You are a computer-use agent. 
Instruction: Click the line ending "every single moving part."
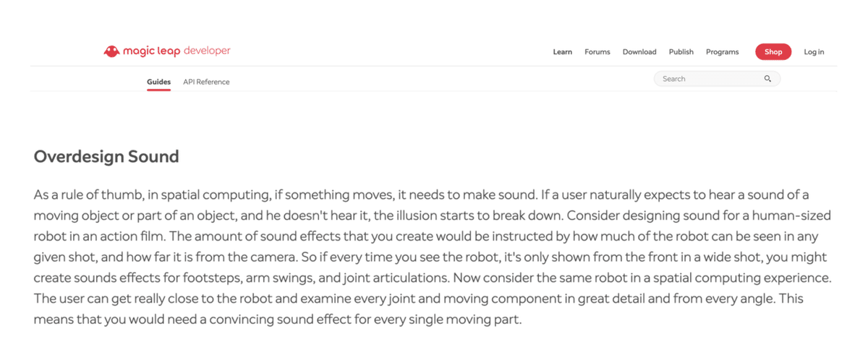coord(277,320)
